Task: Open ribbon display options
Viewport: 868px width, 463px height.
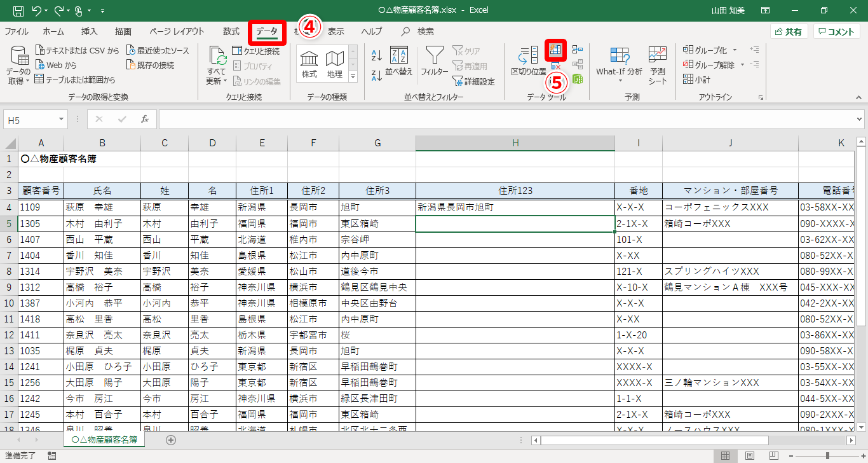Action: tap(765, 11)
